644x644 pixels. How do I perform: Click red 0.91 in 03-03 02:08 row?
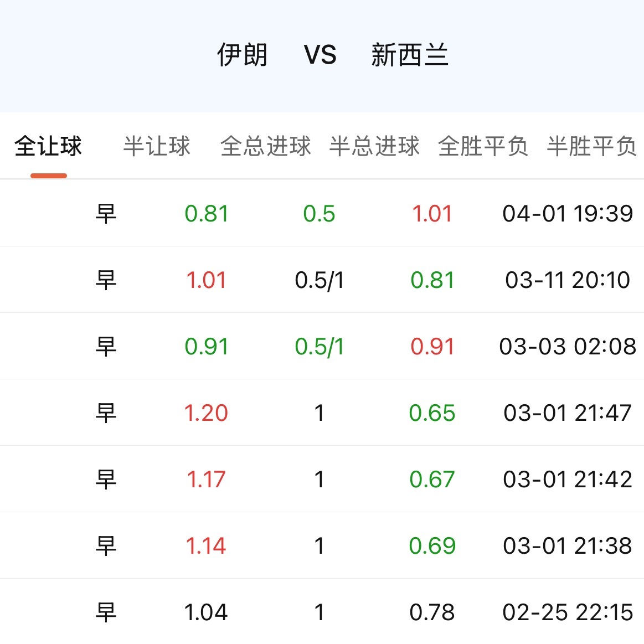(432, 347)
